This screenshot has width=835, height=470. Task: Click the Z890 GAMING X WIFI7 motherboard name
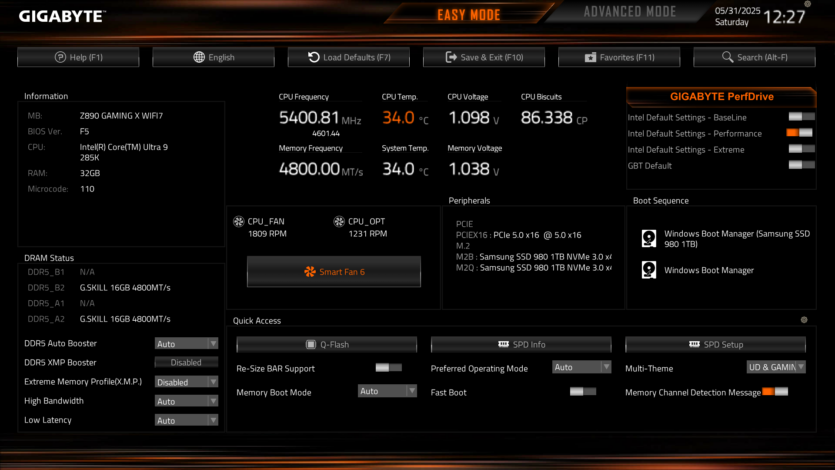[x=121, y=116]
